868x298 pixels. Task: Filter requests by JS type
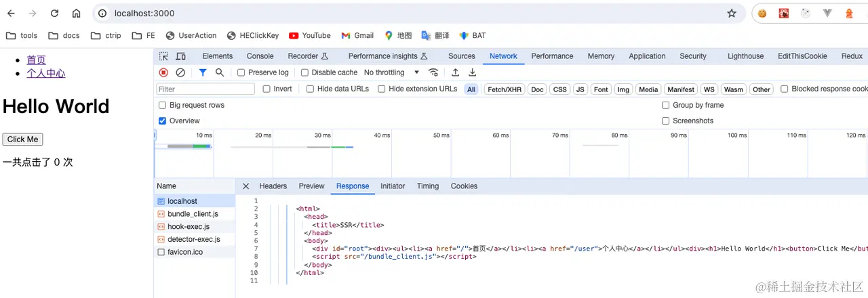point(580,89)
